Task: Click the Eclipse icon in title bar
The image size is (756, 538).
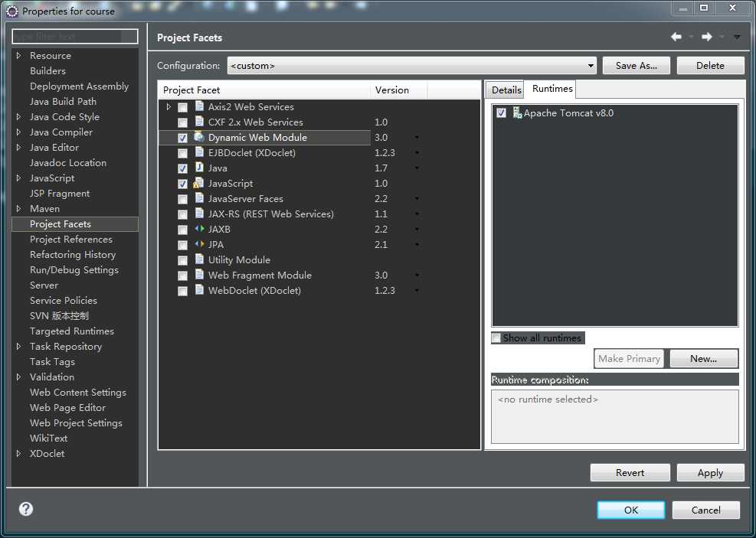Action: click(x=12, y=11)
